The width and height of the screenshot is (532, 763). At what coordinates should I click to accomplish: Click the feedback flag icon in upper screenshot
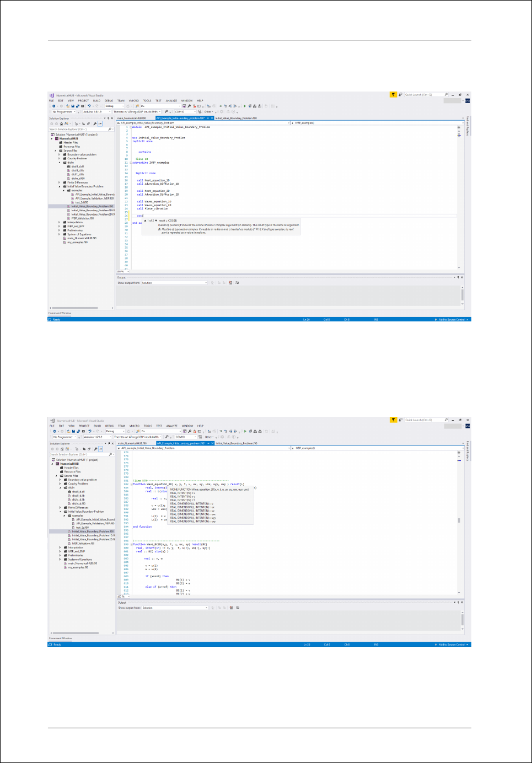[394, 94]
